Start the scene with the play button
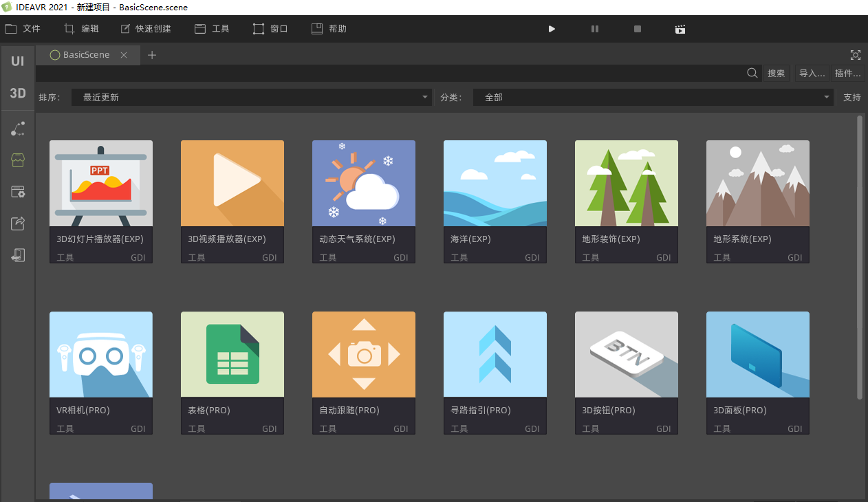This screenshot has height=502, width=868. [552, 29]
